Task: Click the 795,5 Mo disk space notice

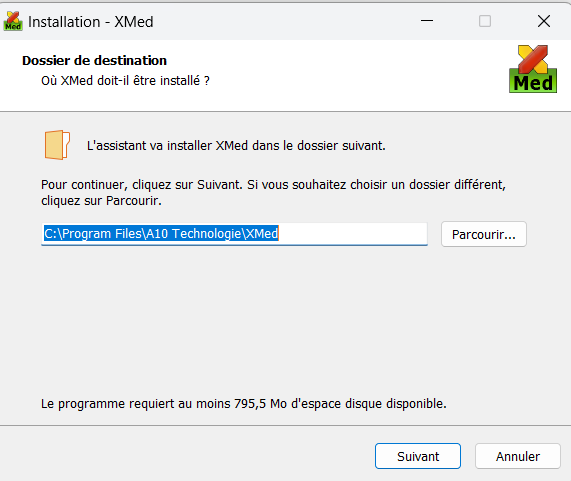Action: [x=244, y=404]
